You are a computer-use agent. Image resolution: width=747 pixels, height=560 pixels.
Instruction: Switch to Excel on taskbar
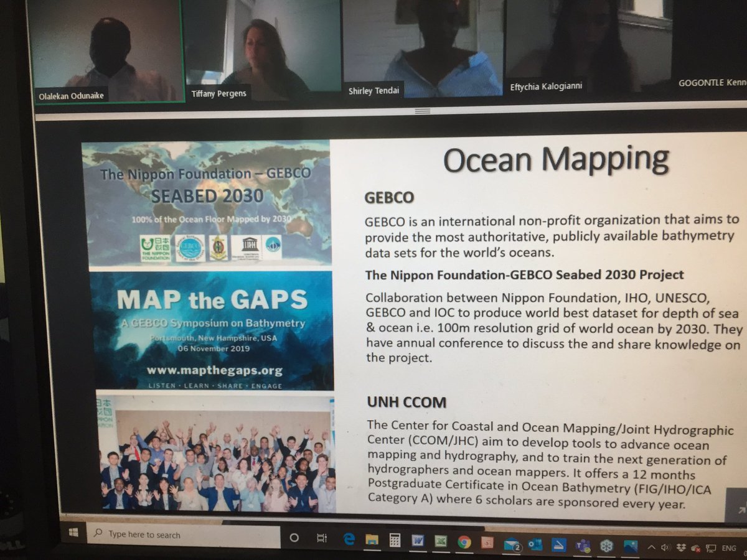coord(441,541)
